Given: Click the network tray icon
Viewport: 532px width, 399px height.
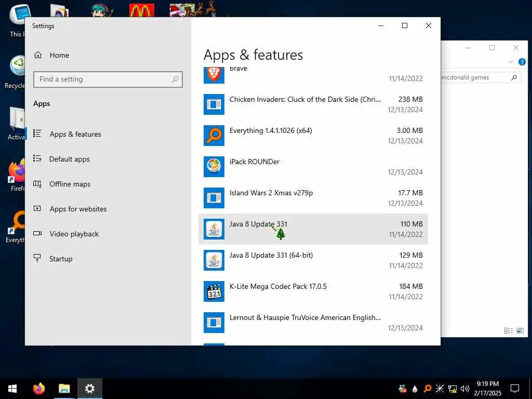Looking at the screenshot, I should coord(453,389).
